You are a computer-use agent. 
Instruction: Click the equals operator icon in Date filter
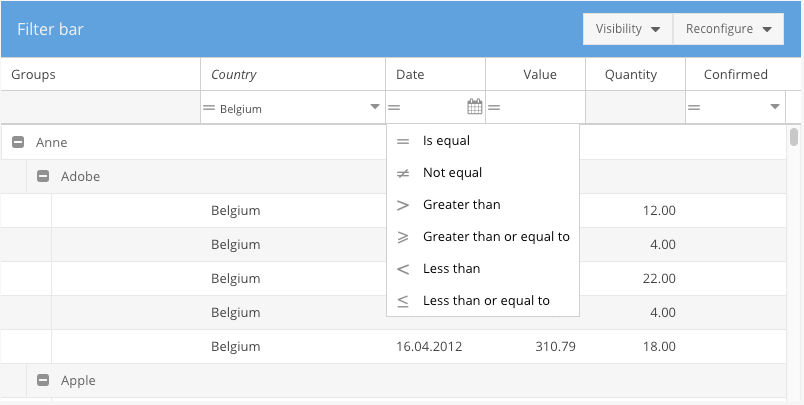click(394, 108)
